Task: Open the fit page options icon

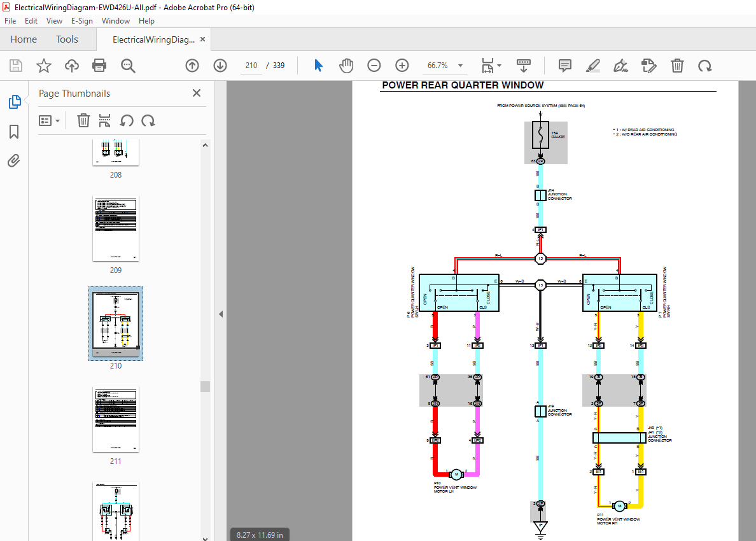Action: click(x=487, y=66)
